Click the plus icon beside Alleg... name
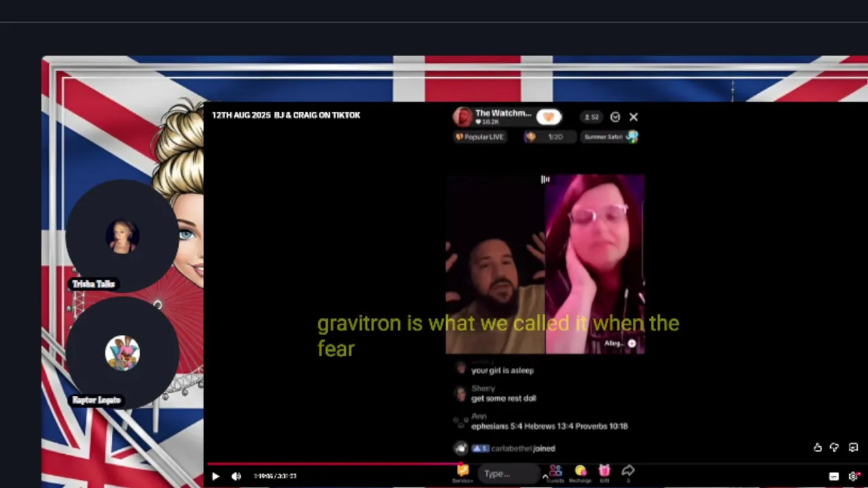The width and height of the screenshot is (868, 488). tap(632, 344)
